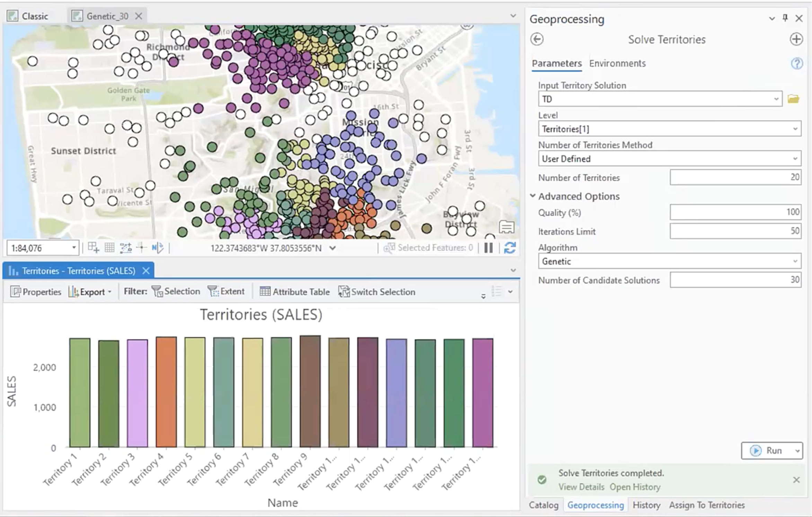Image resolution: width=812 pixels, height=517 pixels.
Task: Toggle Filter by Selection
Action: point(176,291)
